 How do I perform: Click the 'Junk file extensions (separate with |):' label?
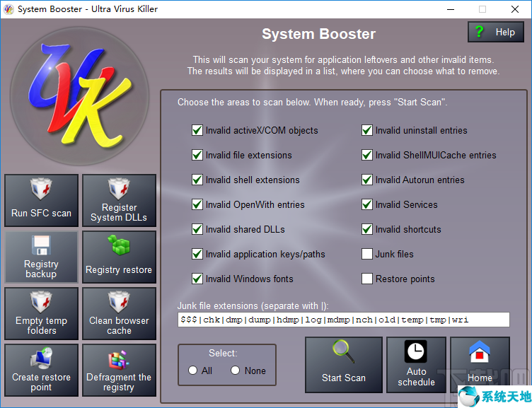pos(253,305)
